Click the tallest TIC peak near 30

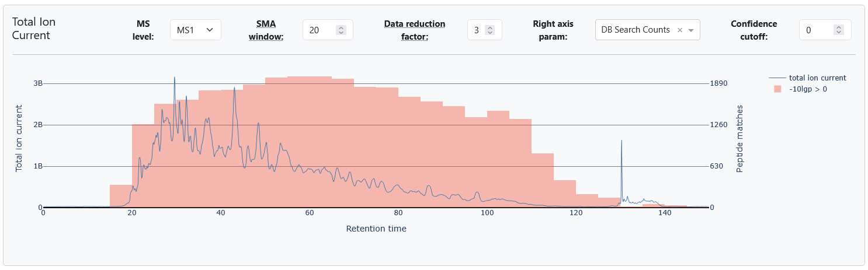tap(174, 78)
